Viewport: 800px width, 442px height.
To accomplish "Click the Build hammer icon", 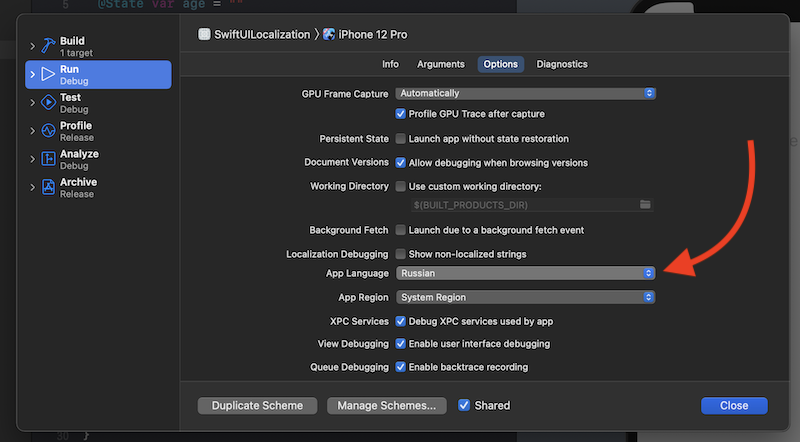I will (x=48, y=46).
